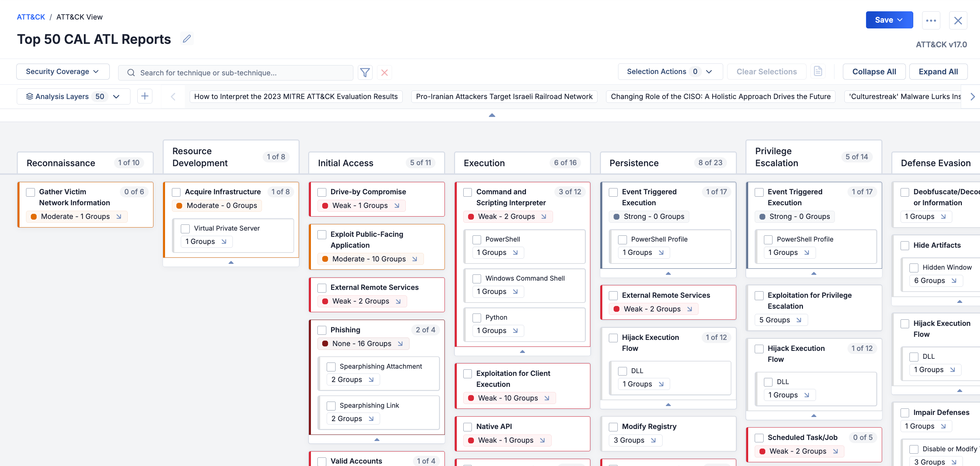This screenshot has width=980, height=466.
Task: Click the pencil edit title icon
Action: tap(187, 39)
